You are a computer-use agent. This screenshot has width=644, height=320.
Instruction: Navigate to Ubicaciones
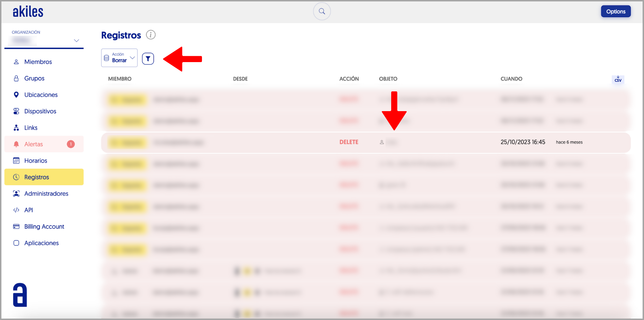[41, 95]
